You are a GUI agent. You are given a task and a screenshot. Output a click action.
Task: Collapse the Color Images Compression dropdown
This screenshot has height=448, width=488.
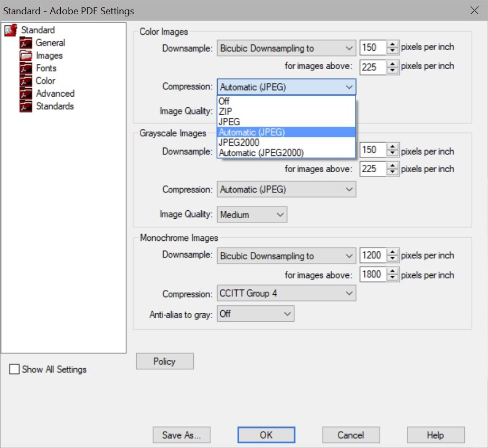click(x=286, y=87)
